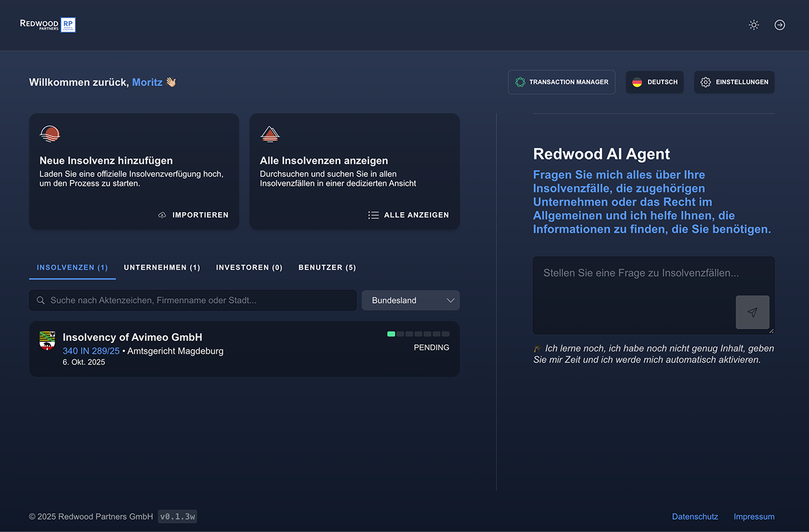
Task: Click the Neue Insolvenz sun-wave icon
Action: [50, 134]
